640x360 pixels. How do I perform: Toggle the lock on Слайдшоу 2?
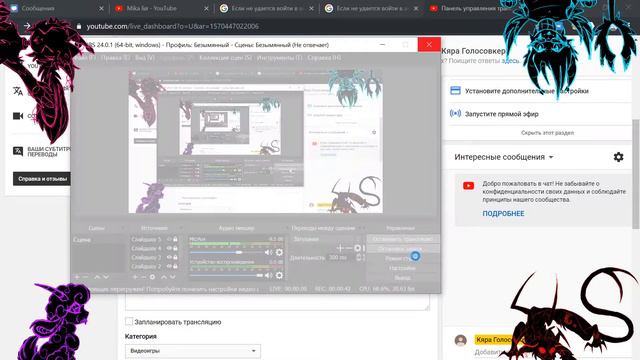tap(176, 266)
